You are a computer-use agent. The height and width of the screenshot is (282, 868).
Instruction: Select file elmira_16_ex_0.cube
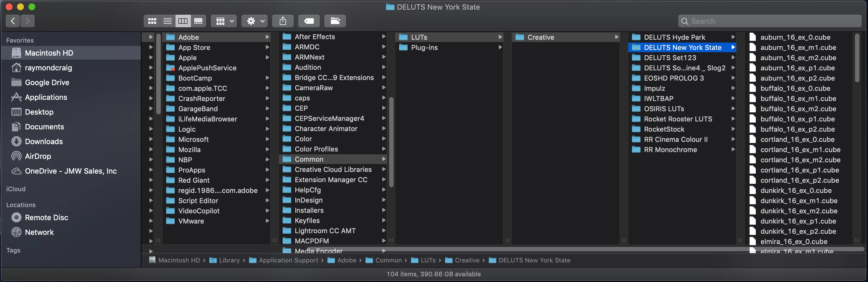tap(799, 241)
